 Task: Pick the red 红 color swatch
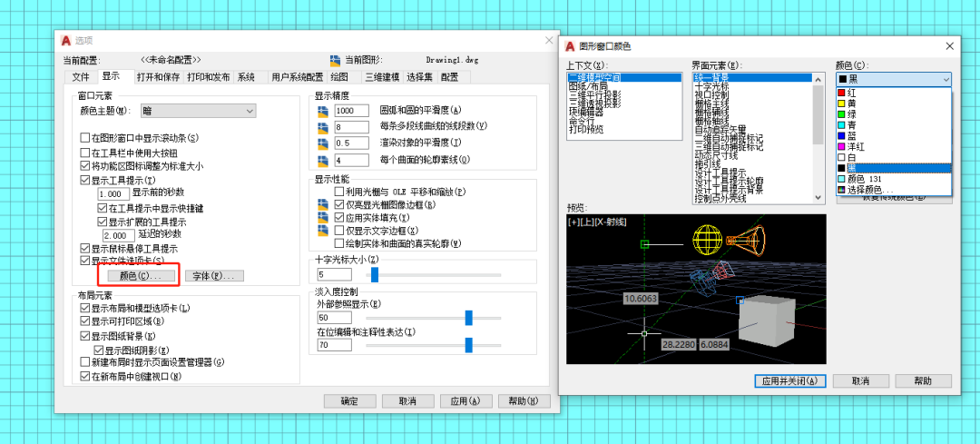click(x=843, y=93)
